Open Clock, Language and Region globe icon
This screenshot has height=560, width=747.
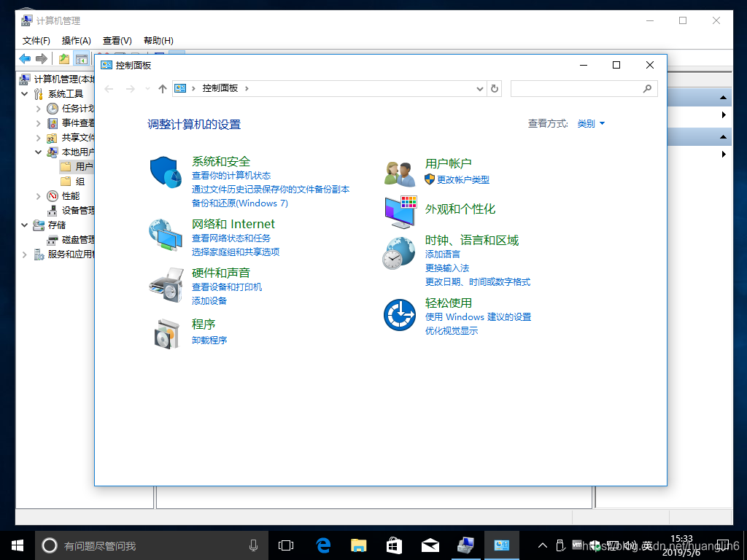click(399, 253)
